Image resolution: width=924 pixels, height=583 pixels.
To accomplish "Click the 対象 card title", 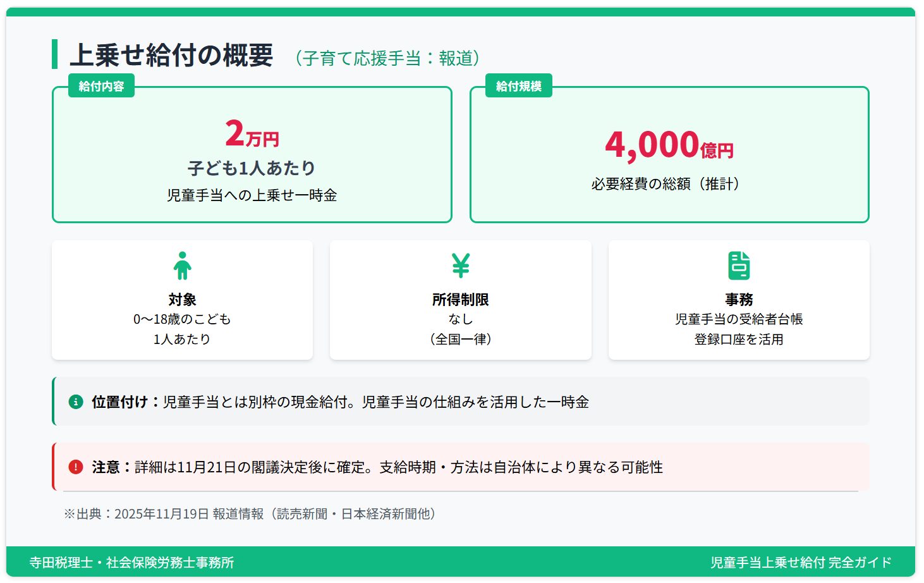I will (182, 300).
